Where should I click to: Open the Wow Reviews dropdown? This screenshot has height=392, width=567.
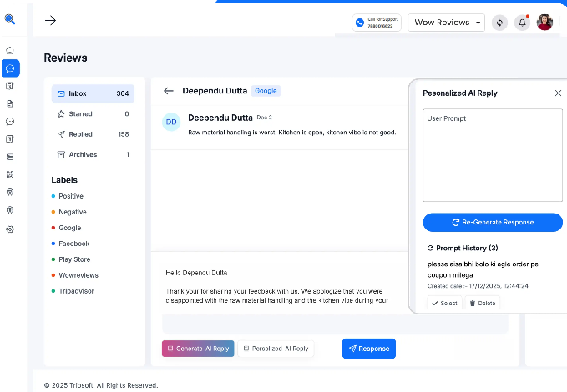coord(446,23)
